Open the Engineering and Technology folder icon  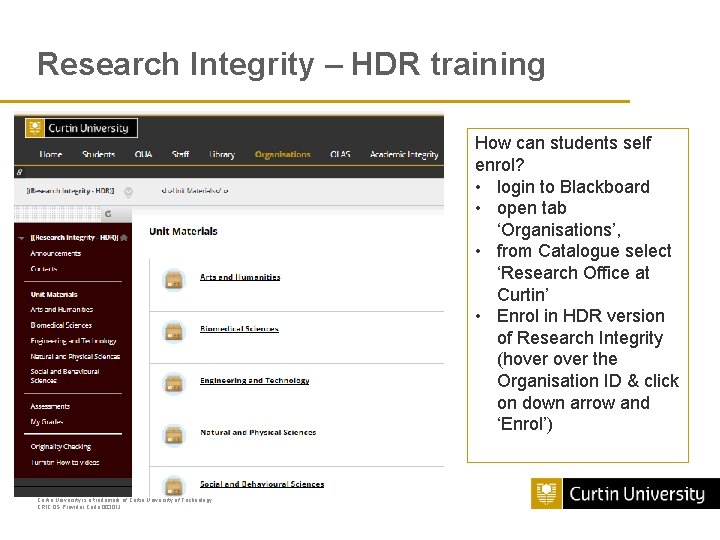pyautogui.click(x=174, y=383)
